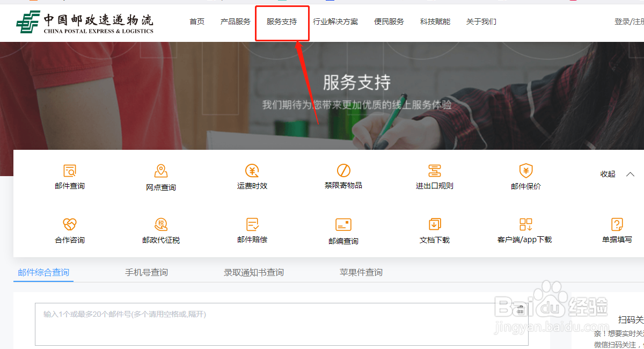Open the 邮件赔偿 compensation service
This screenshot has width=644, height=349.
[252, 230]
